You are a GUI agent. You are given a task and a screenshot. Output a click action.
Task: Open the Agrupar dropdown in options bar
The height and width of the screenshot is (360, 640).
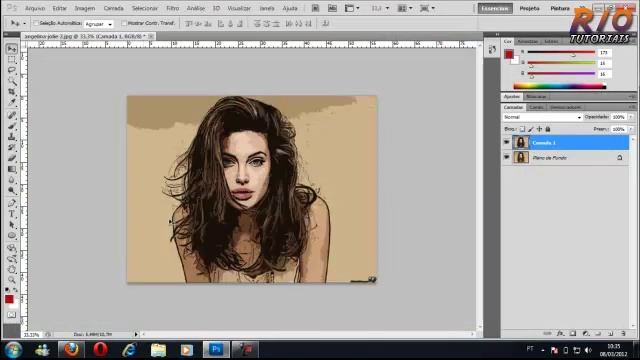[x=98, y=24]
